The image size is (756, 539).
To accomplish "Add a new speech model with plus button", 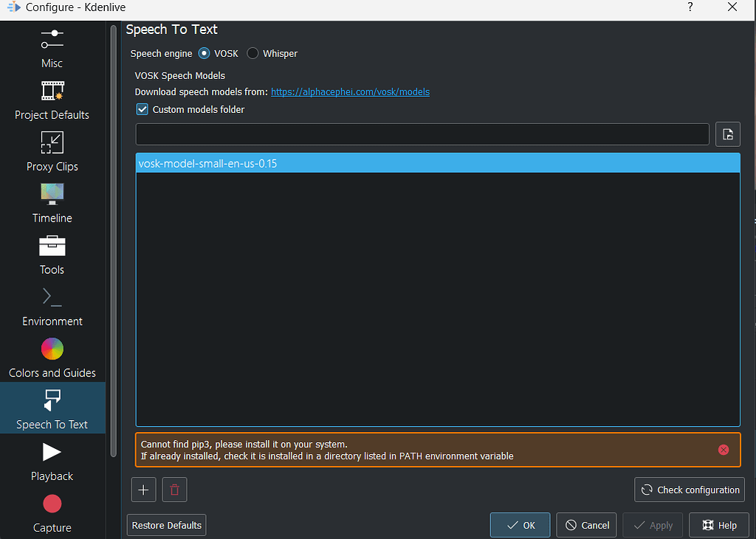I will pos(143,490).
